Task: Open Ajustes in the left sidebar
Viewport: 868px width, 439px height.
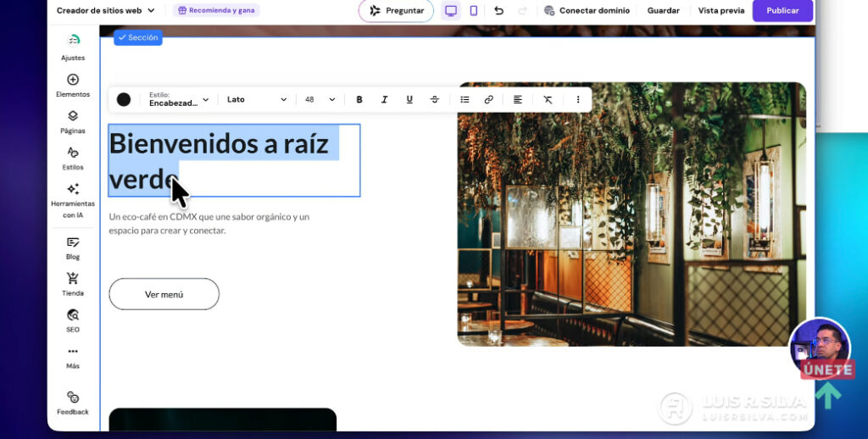Action: [73, 47]
